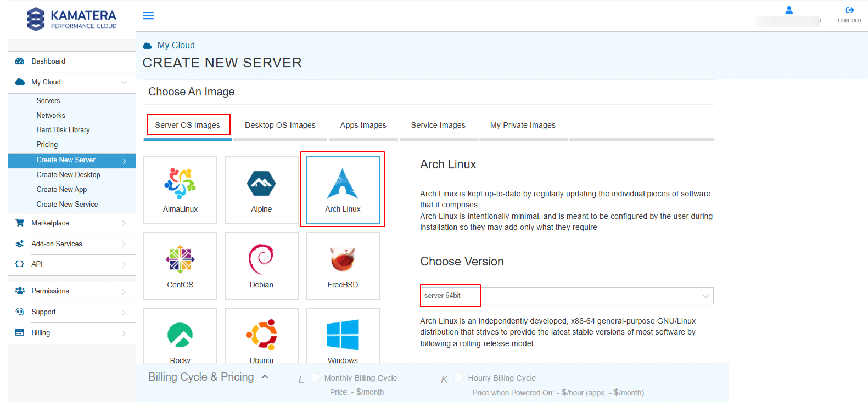The image size is (868, 402).
Task: Expand the Add-on Services chevron
Action: (x=124, y=244)
